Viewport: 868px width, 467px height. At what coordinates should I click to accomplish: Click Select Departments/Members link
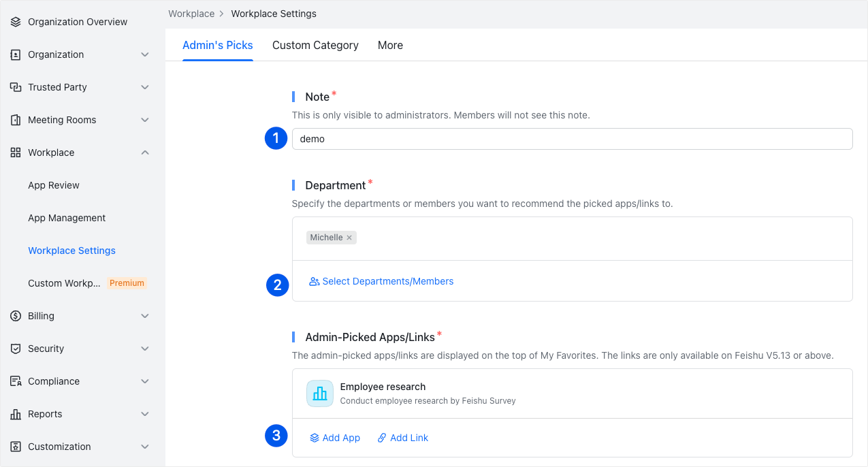click(381, 281)
